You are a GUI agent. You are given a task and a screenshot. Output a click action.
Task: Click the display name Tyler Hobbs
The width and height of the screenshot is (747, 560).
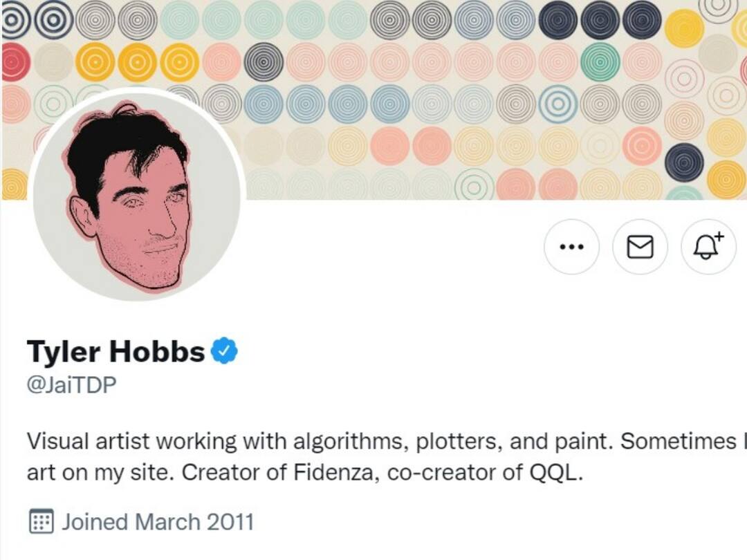(116, 352)
